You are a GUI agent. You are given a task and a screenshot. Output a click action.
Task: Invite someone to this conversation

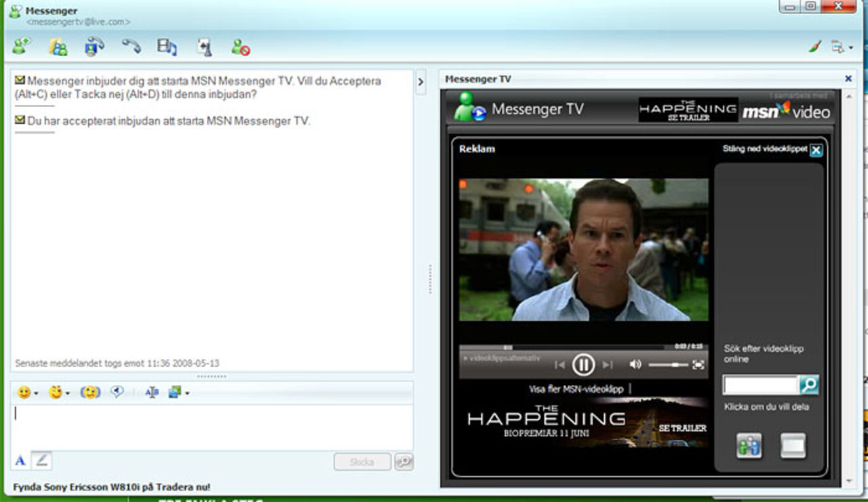pos(21,47)
